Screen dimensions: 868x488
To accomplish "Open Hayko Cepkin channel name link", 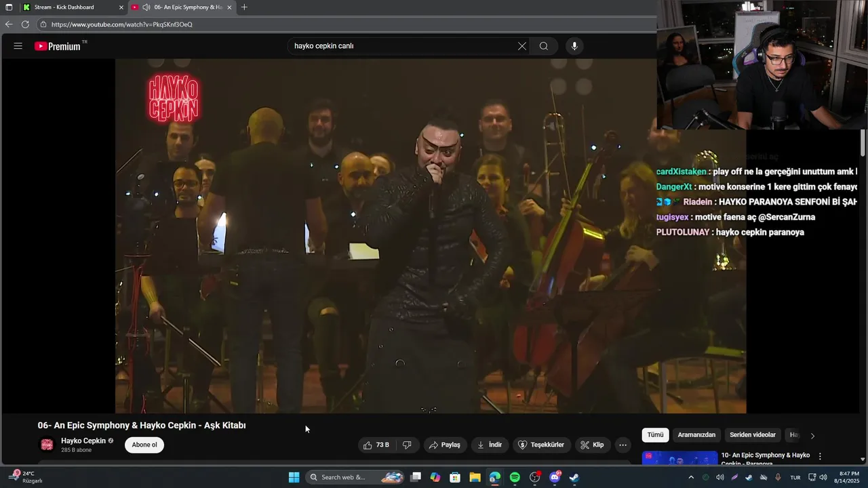I will click(x=83, y=441).
